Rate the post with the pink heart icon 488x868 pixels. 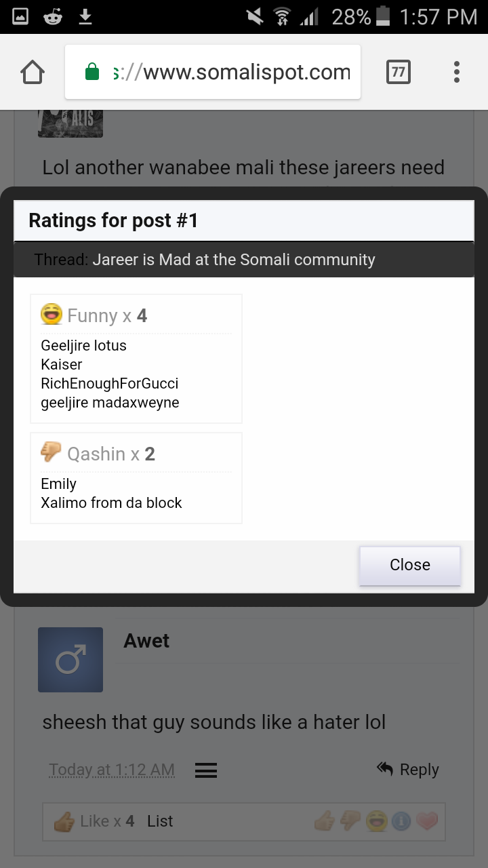(x=427, y=821)
